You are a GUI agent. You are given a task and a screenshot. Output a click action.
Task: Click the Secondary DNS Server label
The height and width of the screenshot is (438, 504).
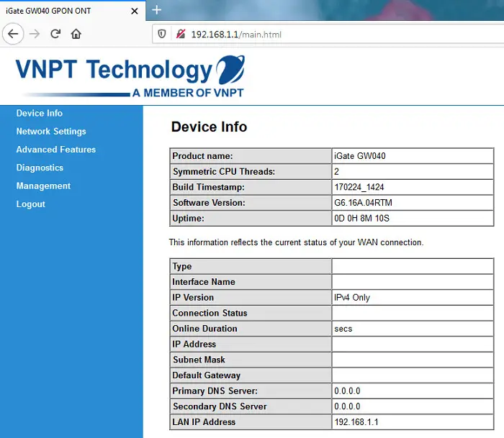pyautogui.click(x=220, y=406)
